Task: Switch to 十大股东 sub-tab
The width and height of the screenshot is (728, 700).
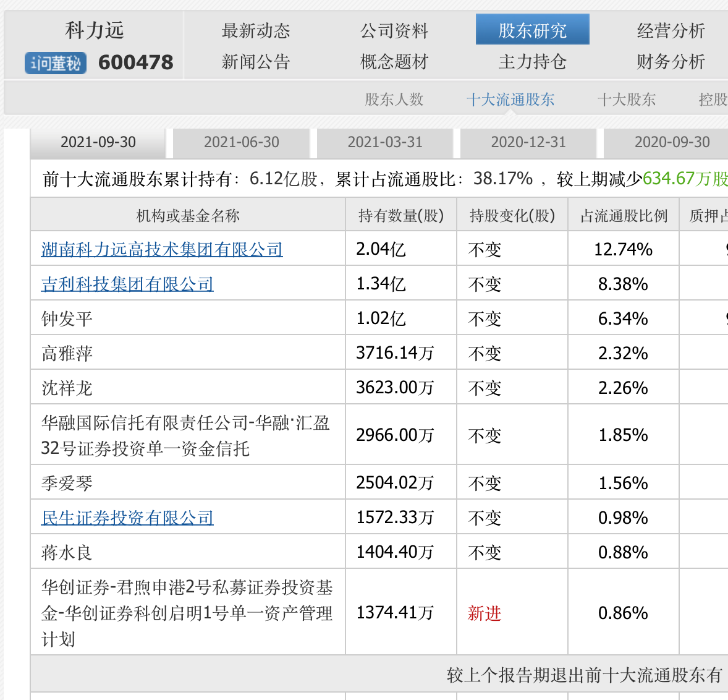Action: 626,100
